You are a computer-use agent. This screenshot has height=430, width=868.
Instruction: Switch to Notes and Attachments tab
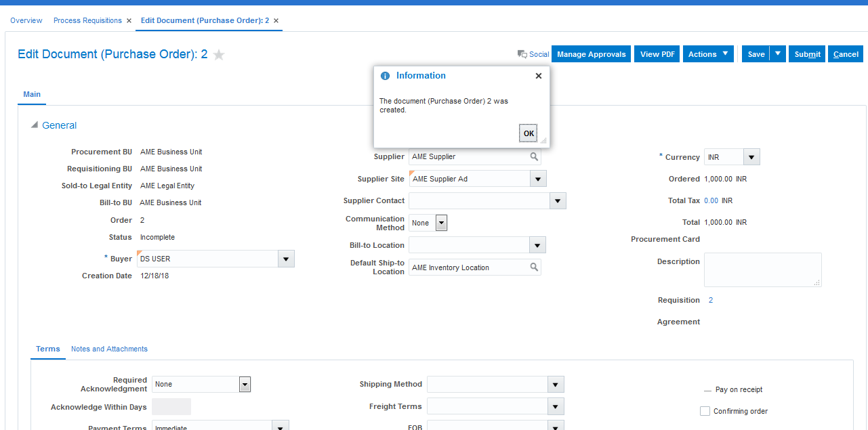109,349
